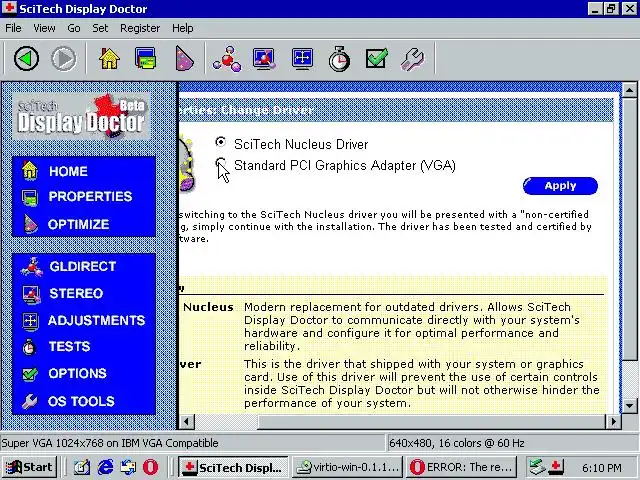Click status text 'Super VGA 1024x768 on IBM VGA Compatible'
The height and width of the screenshot is (480, 640).
click(x=110, y=443)
